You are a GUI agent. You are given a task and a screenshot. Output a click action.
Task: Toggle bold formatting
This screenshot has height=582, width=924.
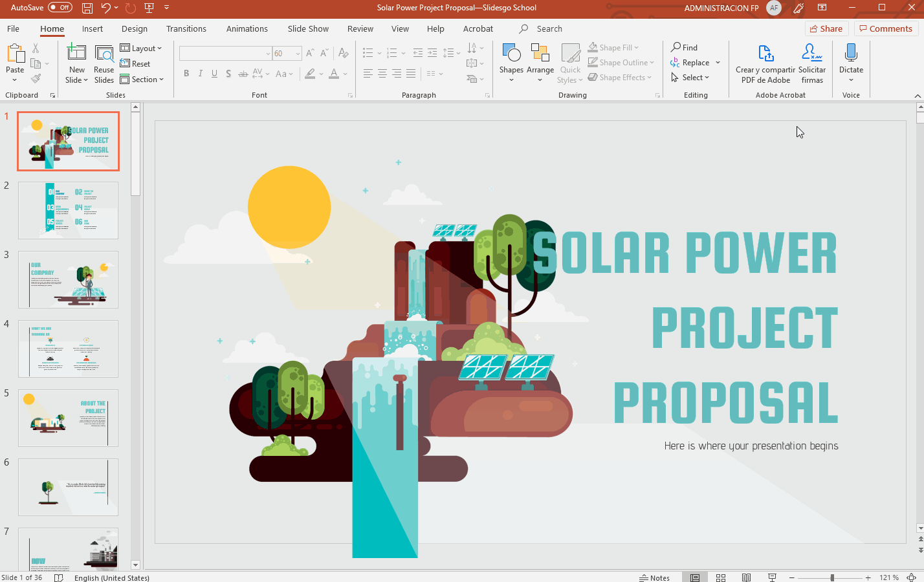[x=186, y=74]
